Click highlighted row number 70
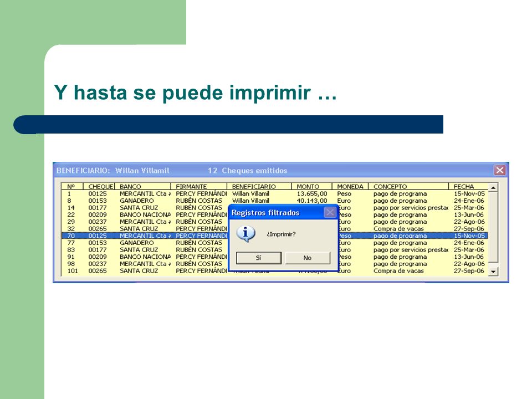The height and width of the screenshot is (399, 532). (x=274, y=236)
